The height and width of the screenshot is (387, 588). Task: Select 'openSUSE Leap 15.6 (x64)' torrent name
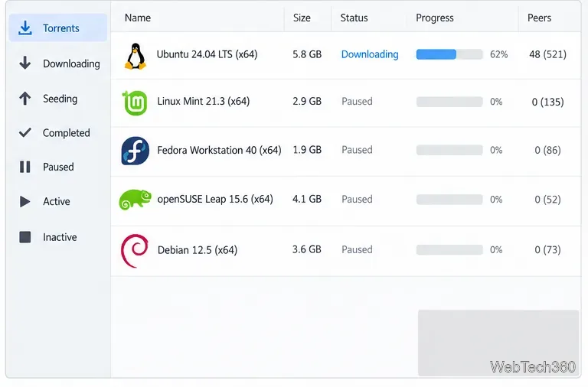(x=215, y=199)
